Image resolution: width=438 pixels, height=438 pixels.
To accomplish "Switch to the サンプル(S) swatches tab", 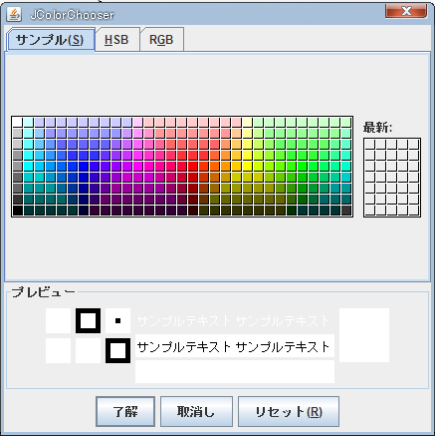I will (51, 40).
